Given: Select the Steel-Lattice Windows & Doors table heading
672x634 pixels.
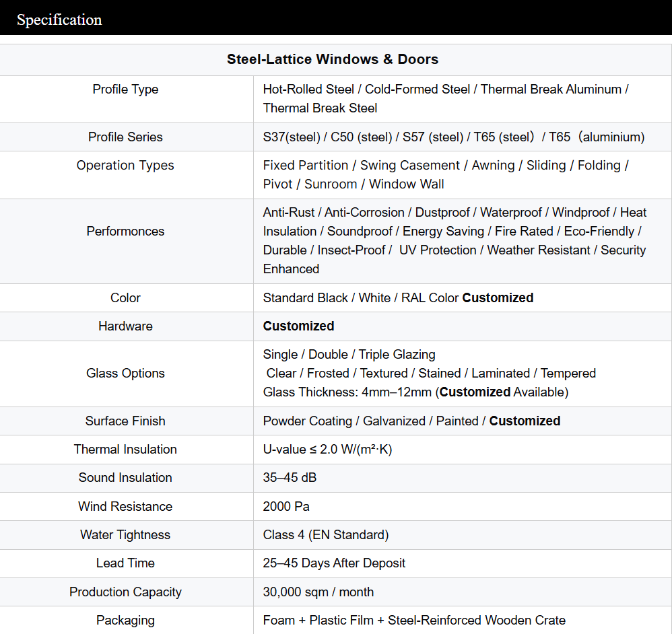Looking at the screenshot, I should [x=333, y=59].
